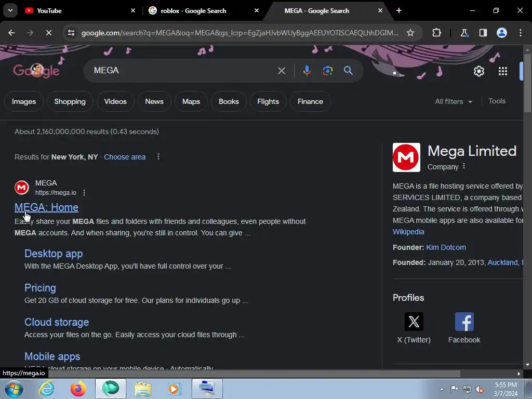Filter results by Images
532x399 pixels.
[24, 101]
